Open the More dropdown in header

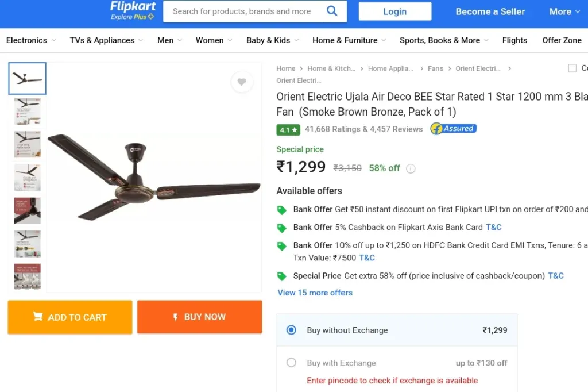click(564, 11)
